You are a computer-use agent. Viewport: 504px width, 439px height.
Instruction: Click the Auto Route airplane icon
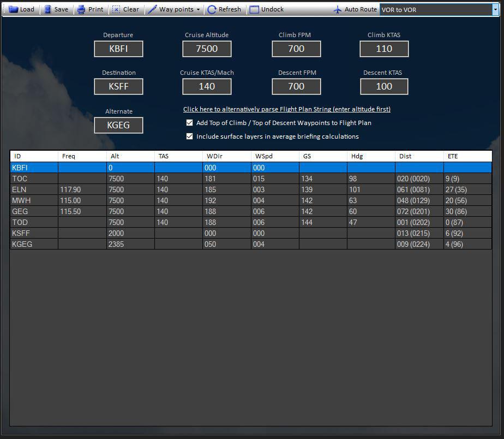[338, 9]
